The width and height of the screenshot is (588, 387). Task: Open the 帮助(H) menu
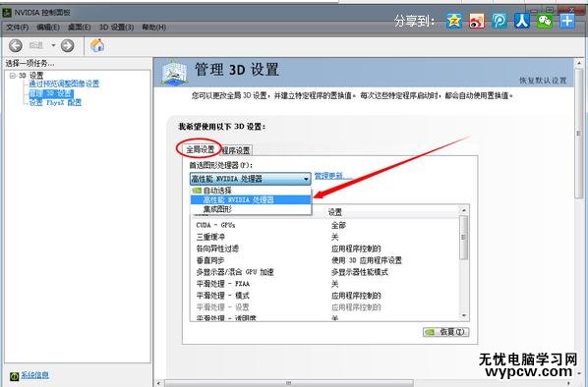click(x=154, y=28)
